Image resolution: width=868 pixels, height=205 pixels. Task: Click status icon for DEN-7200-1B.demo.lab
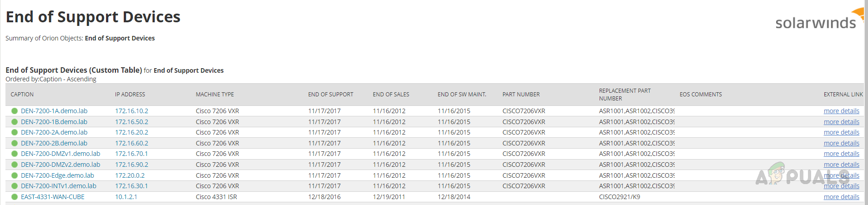[x=15, y=122]
